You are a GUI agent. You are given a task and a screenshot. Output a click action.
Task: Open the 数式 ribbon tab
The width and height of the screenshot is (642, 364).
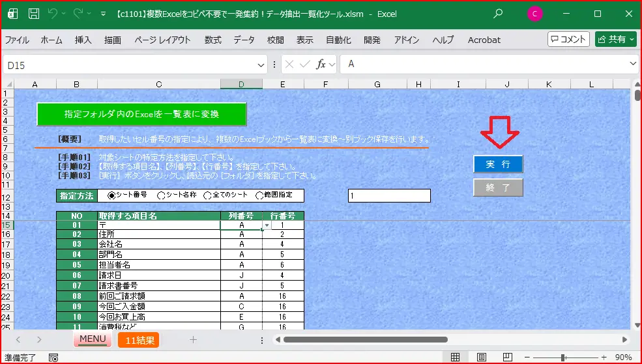tap(212, 40)
